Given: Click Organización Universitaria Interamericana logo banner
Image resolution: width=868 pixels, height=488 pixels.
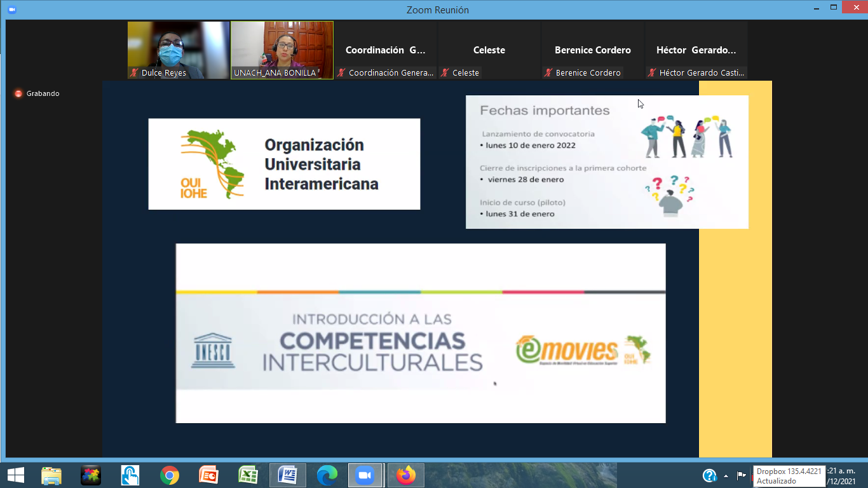Looking at the screenshot, I should click(x=284, y=164).
